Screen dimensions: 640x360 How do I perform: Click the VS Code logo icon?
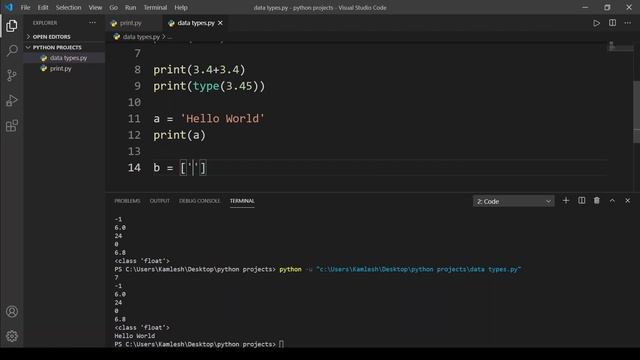pos(9,7)
